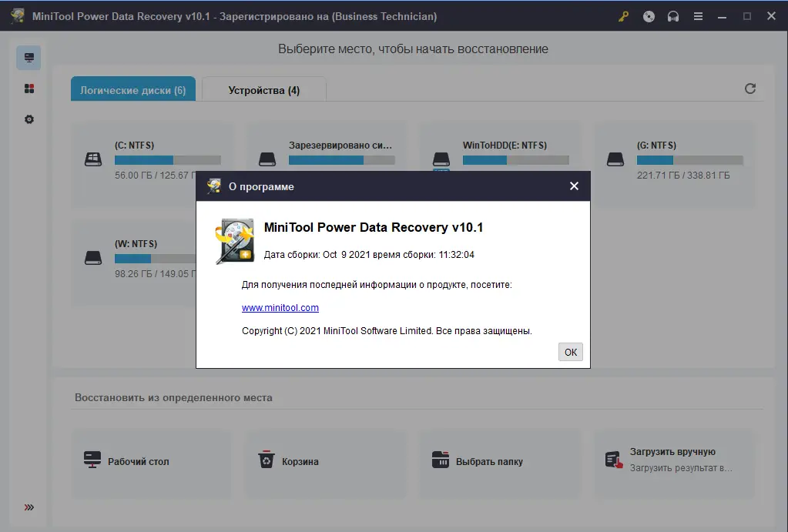The image size is (788, 532).
Task: Open the hamburger menu in title bar
Action: pyautogui.click(x=698, y=17)
